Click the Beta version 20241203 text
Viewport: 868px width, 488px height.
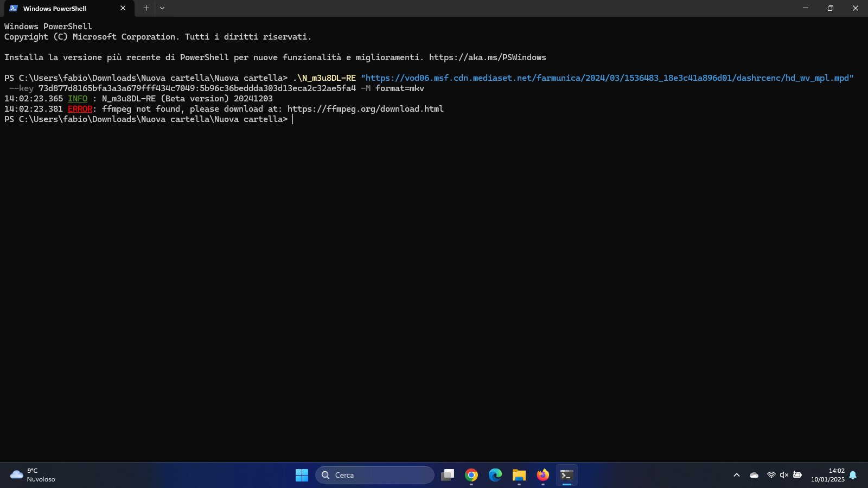click(217, 99)
